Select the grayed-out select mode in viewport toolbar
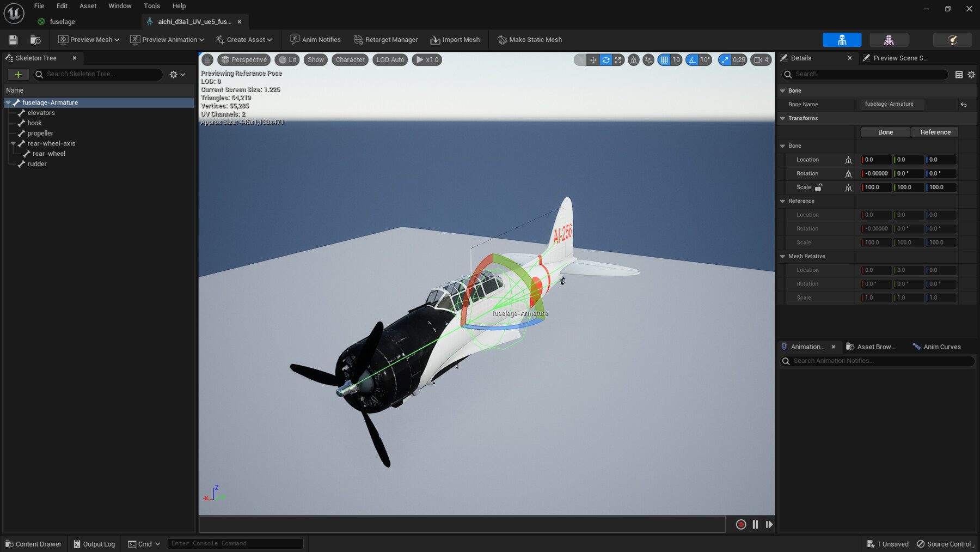This screenshot has height=552, width=980. click(x=580, y=60)
